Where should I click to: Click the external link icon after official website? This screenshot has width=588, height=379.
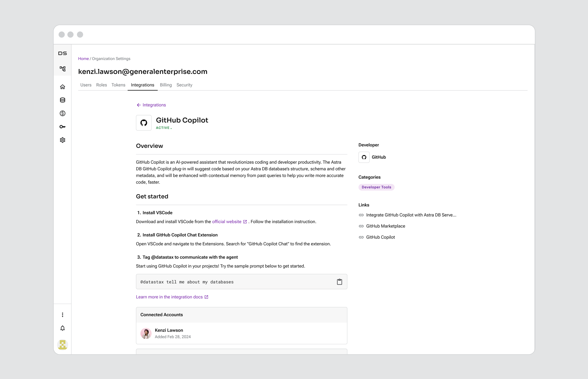pyautogui.click(x=245, y=222)
